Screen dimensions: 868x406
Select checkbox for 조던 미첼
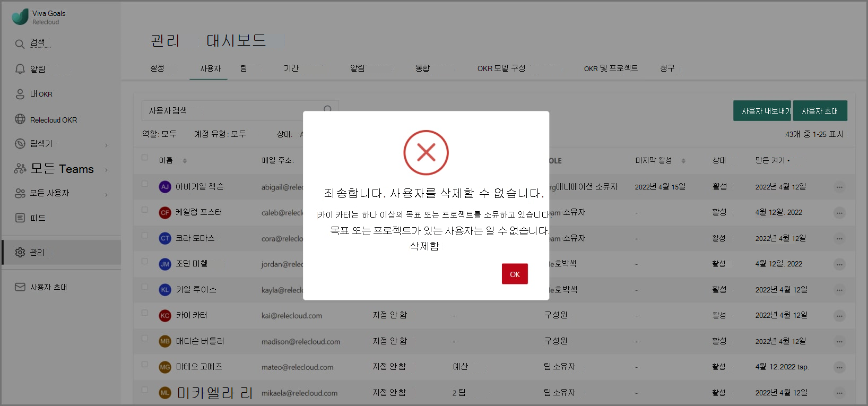144,262
